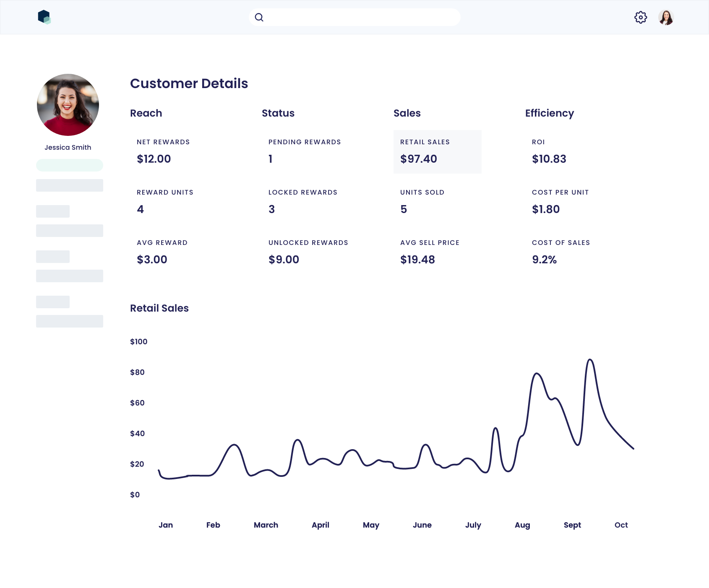Click the Retail Sales chart title
The image size is (709, 588).
(x=159, y=308)
